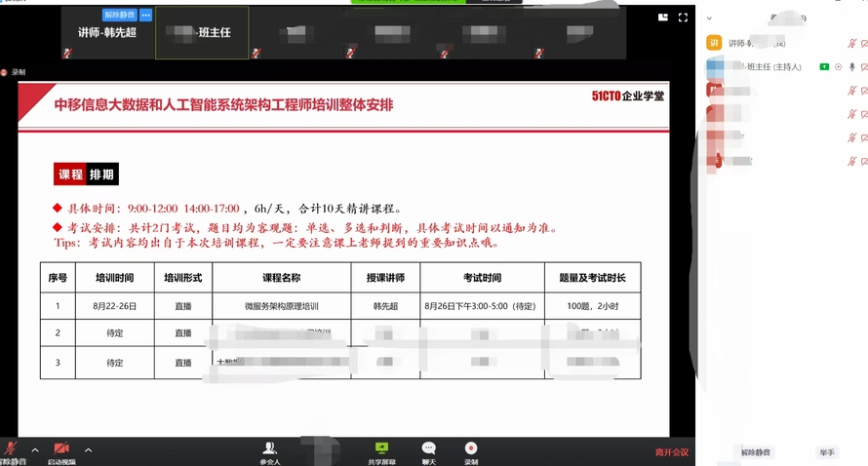The width and height of the screenshot is (868, 466).
Task: Click the muted mic icon on lecturer video tile
Action: (67, 53)
